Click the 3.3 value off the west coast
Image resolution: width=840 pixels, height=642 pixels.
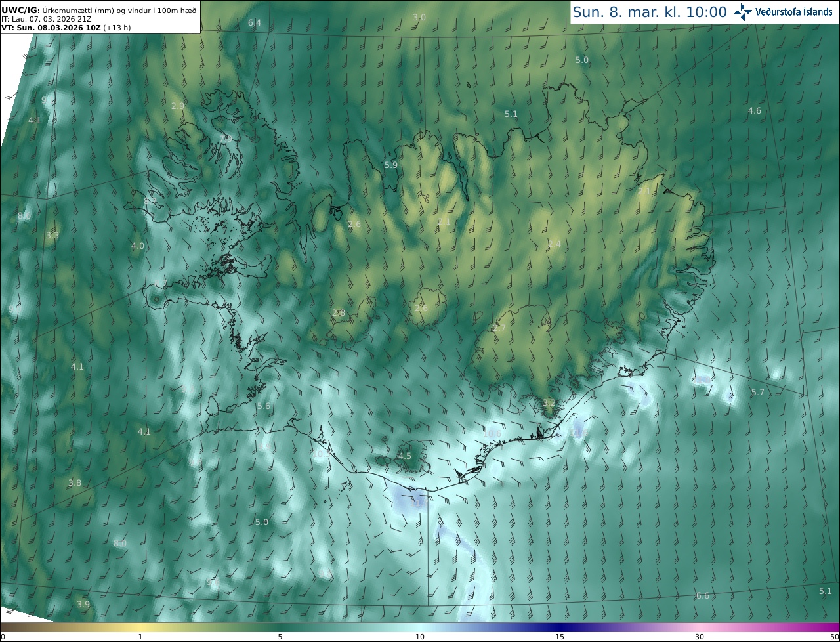pos(52,235)
